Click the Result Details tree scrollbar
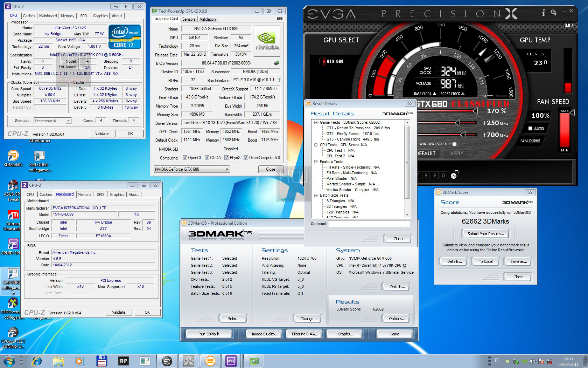 click(x=407, y=162)
